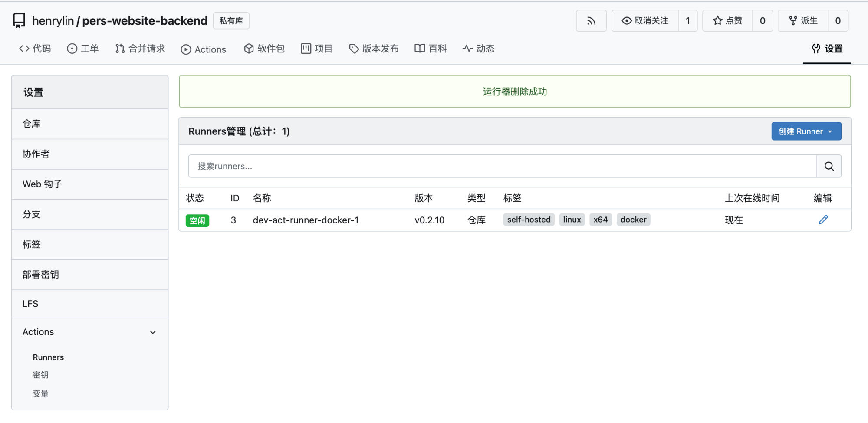Open 密钥 secrets under Actions
This screenshot has height=423, width=868.
pyautogui.click(x=41, y=375)
